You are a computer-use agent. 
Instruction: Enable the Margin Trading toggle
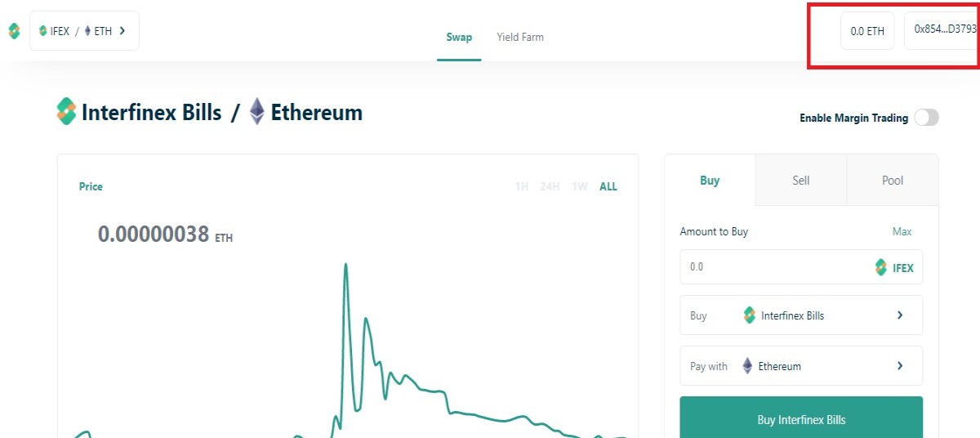(x=926, y=118)
